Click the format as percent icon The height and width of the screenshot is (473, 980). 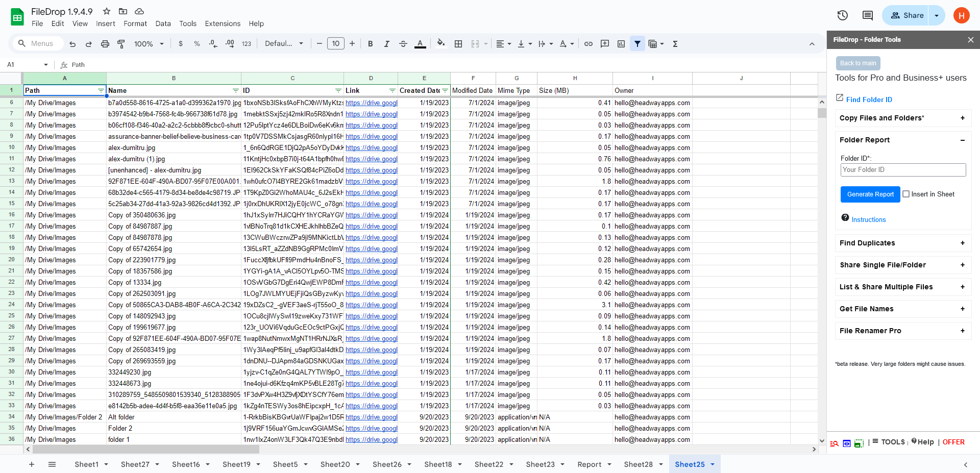(x=197, y=44)
